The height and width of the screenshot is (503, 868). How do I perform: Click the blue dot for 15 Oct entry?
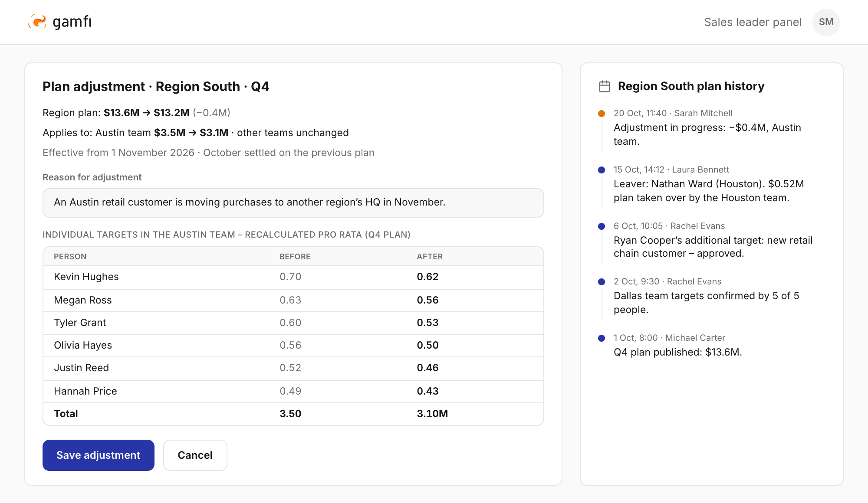coord(602,170)
